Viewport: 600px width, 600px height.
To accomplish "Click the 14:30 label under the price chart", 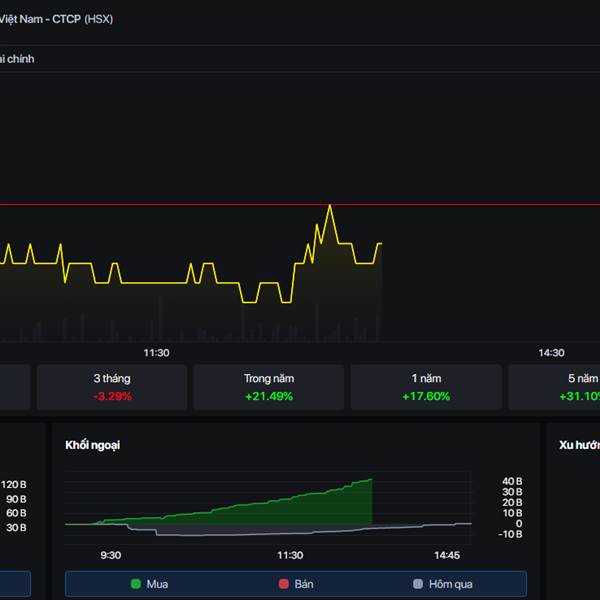I will 551,353.
